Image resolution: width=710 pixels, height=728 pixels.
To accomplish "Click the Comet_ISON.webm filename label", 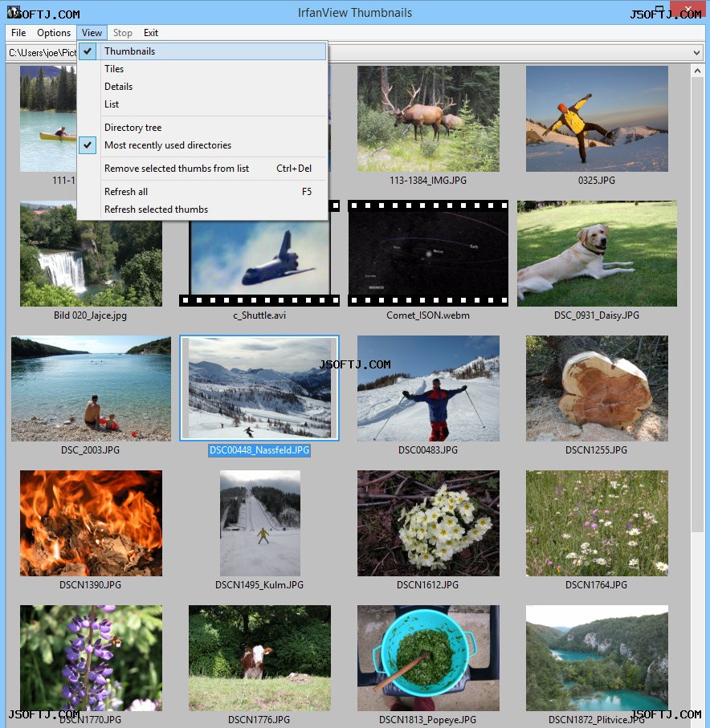I will pos(428,315).
